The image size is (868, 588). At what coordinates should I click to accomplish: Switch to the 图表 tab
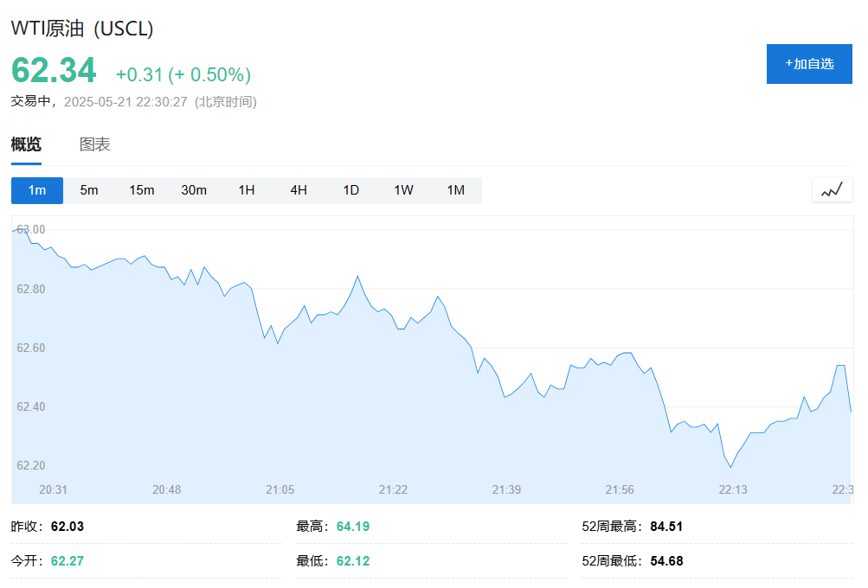94,144
